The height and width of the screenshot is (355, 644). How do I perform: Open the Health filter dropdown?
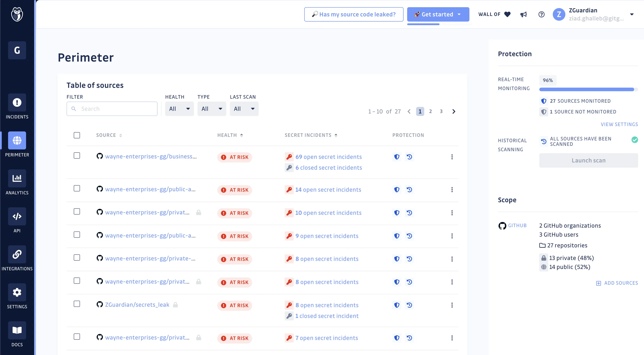pyautogui.click(x=179, y=109)
